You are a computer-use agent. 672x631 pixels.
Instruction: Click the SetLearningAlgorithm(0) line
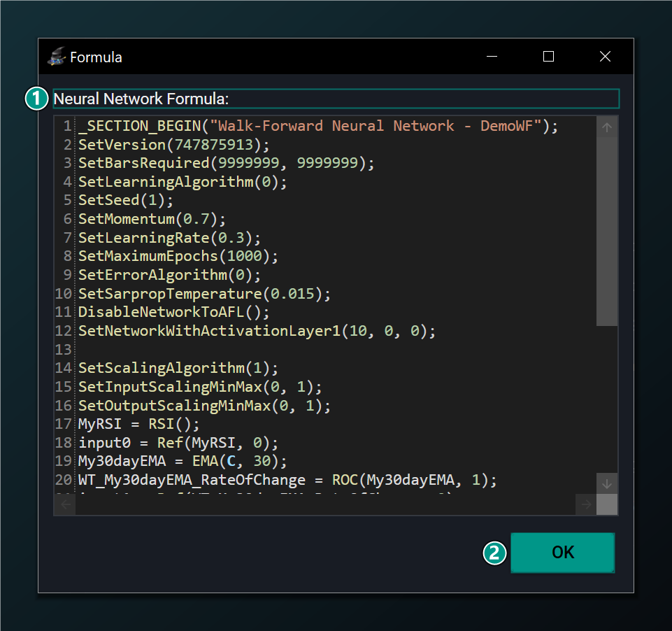coord(182,182)
